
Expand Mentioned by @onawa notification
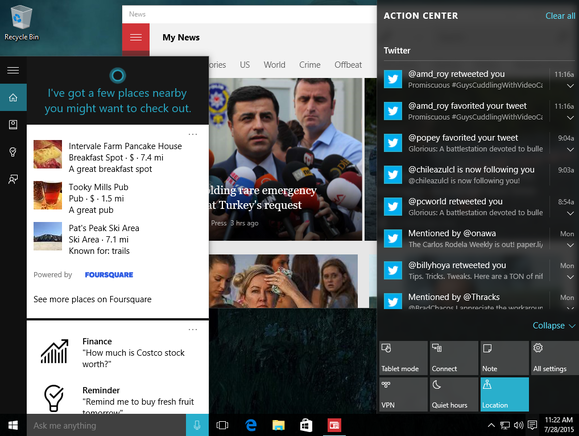pyautogui.click(x=570, y=245)
